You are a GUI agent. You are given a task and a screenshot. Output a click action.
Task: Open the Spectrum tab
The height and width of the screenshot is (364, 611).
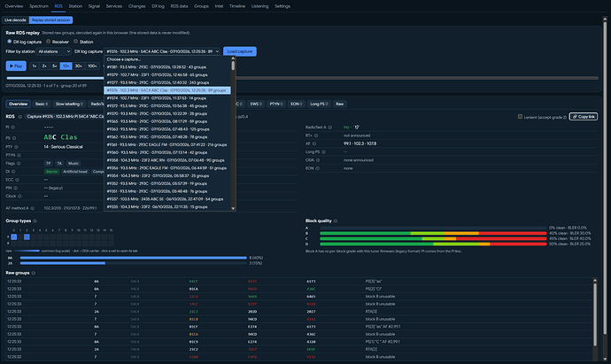(39, 6)
